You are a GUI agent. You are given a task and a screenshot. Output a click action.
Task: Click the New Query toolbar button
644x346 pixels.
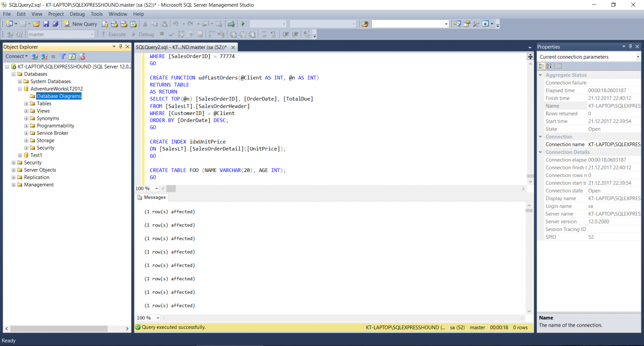[80, 24]
